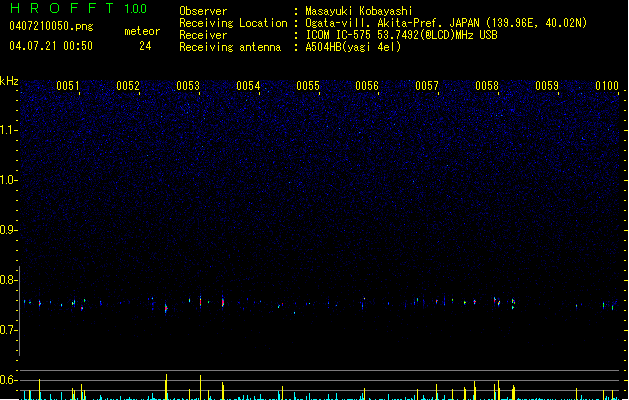Click the 0.9 kHz axis label
The width and height of the screenshot is (629, 400).
pos(9,230)
